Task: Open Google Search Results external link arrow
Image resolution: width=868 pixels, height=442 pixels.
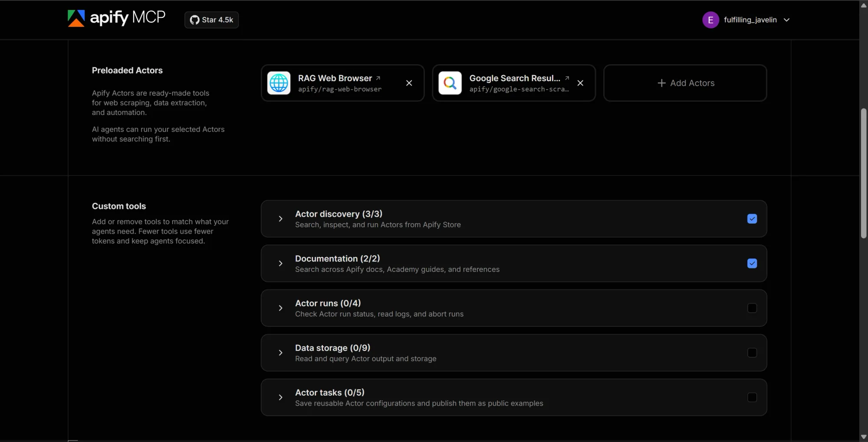Action: [x=567, y=78]
